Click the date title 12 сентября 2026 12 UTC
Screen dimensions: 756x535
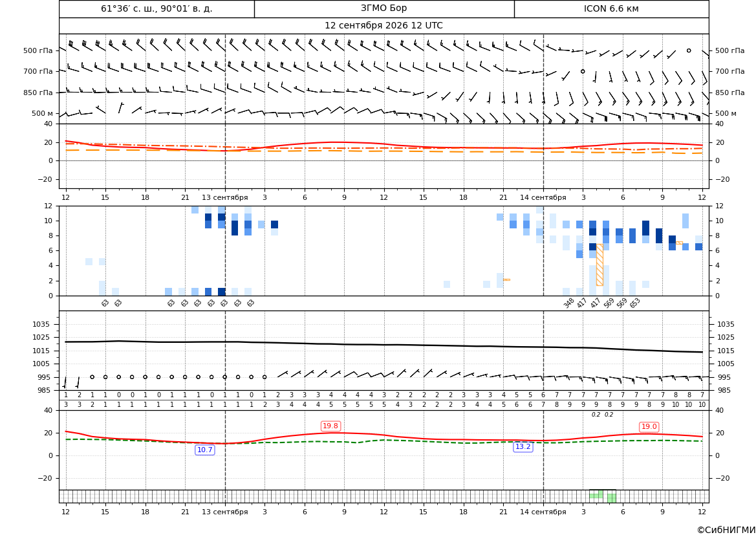point(383,26)
